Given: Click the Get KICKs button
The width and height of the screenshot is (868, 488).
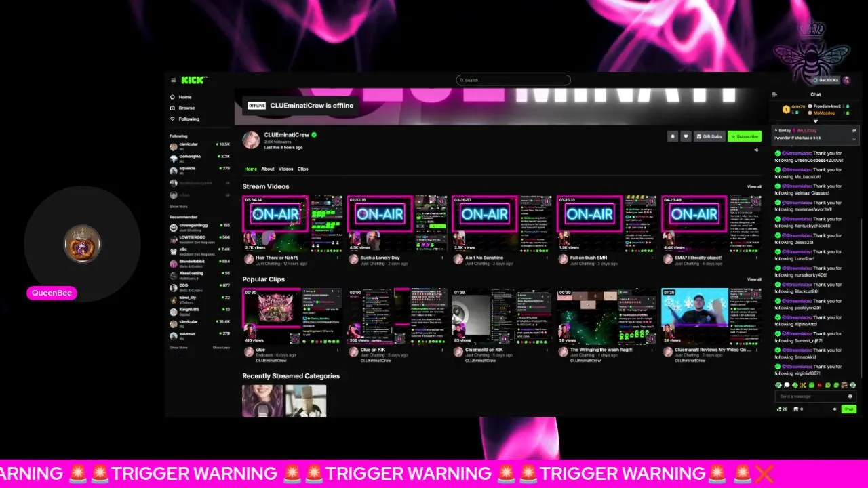Looking at the screenshot, I should coord(826,80).
